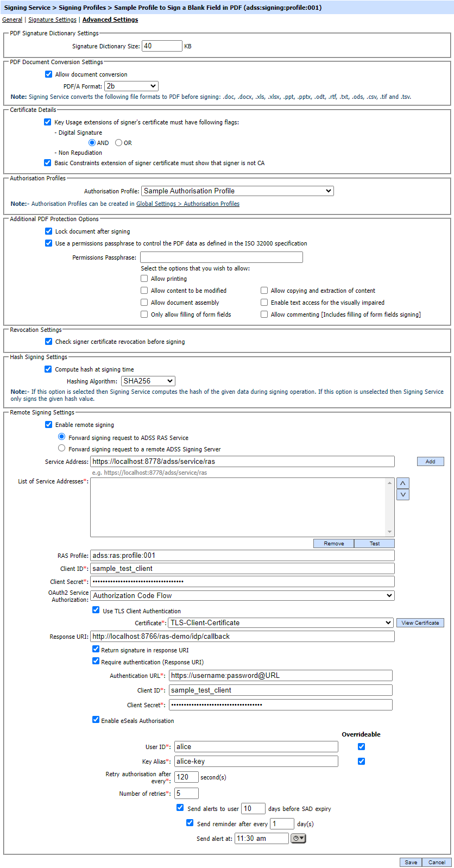Viewport: 454px width, 868px height.
Task: Click the Key Alias field
Action: click(x=256, y=761)
